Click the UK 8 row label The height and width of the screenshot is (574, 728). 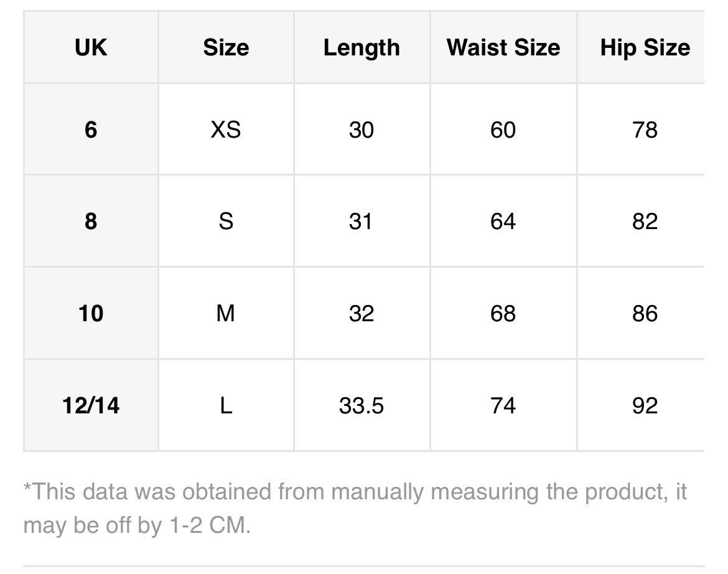91,221
